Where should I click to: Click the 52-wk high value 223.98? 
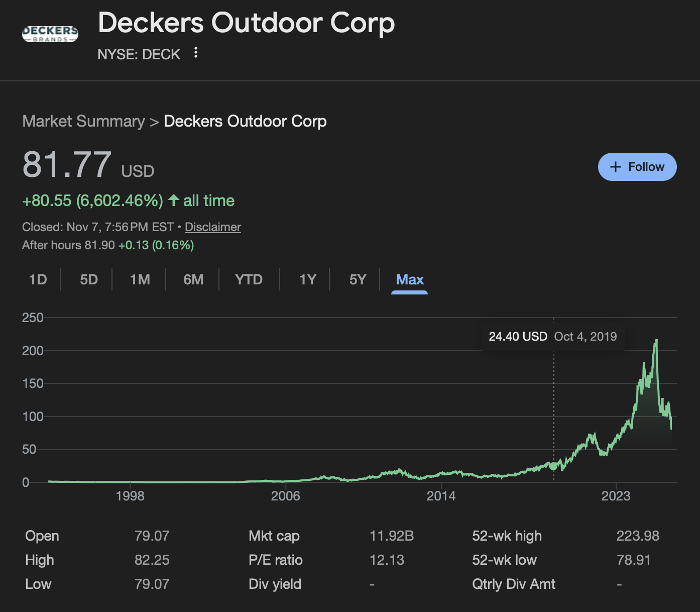coord(637,536)
